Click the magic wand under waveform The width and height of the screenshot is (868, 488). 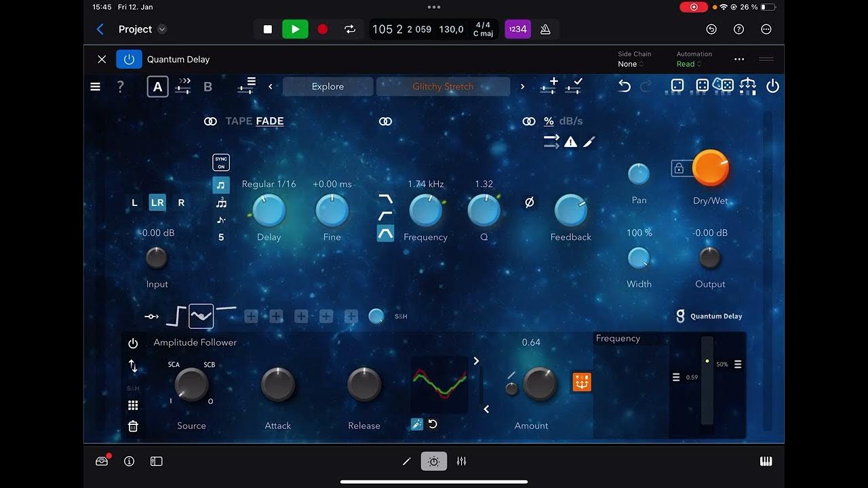[417, 424]
